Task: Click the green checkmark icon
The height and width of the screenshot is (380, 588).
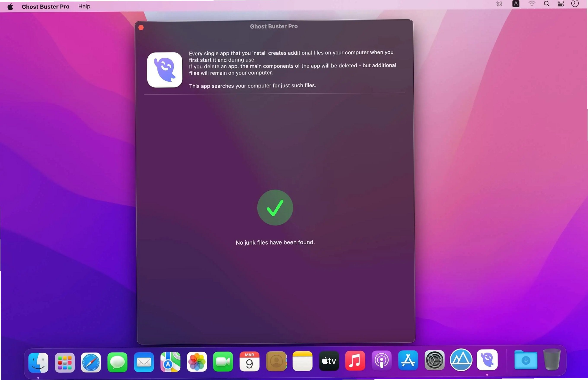Action: click(275, 208)
